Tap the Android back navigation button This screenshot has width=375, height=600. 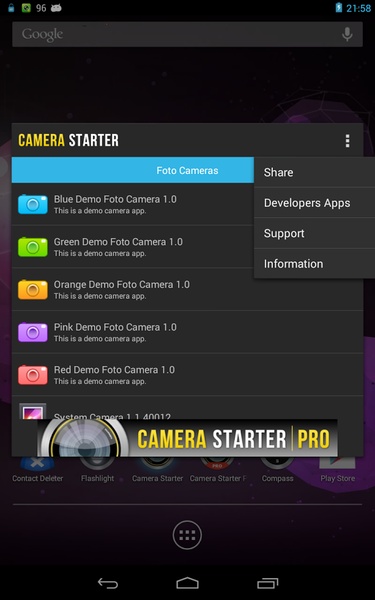pyautogui.click(x=108, y=583)
